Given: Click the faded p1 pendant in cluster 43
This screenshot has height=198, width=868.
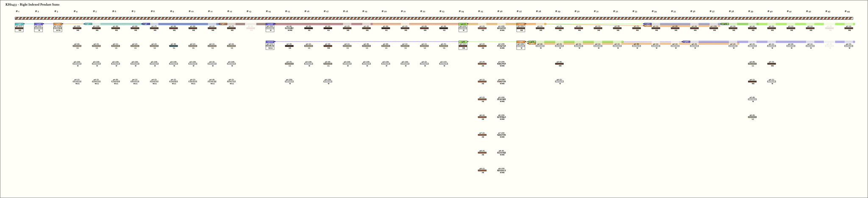Looking at the screenshot, I should 829,28.
